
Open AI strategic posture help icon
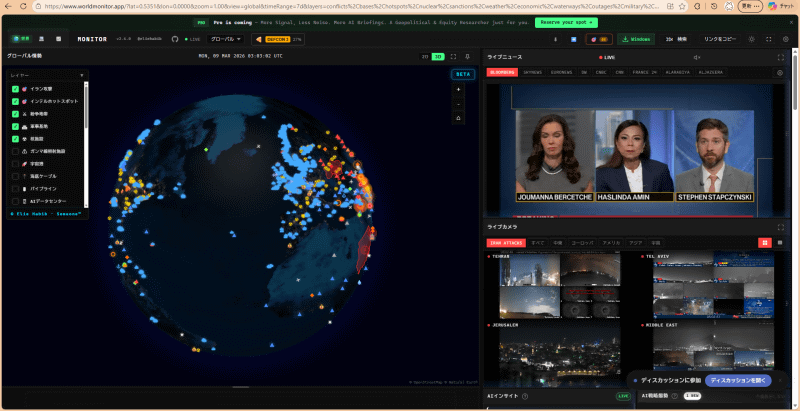click(674, 396)
